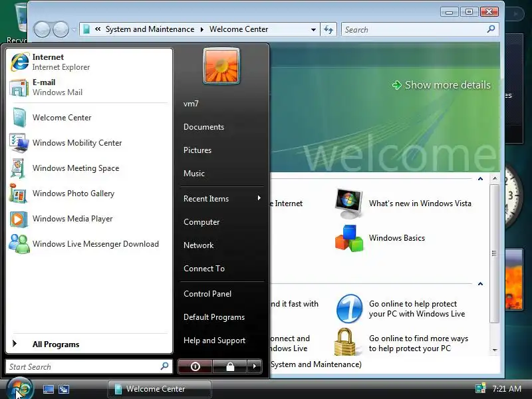Click Show more details link
Screen dimensions: 532x399
tap(442, 85)
